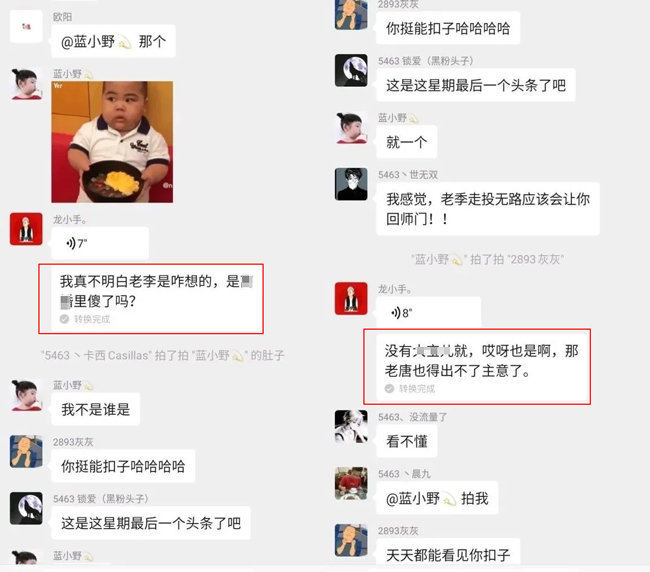Tap 龙小手's red avatar beside 7" voice

[x=26, y=229]
